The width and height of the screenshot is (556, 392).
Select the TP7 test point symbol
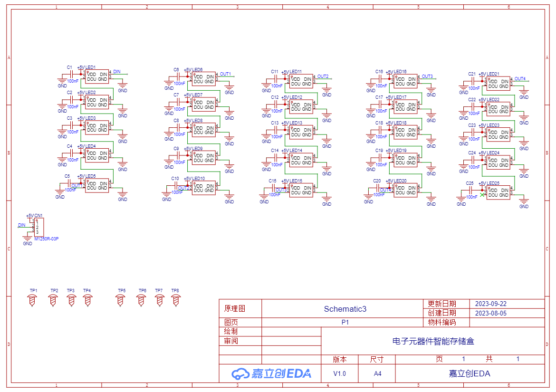(160, 301)
